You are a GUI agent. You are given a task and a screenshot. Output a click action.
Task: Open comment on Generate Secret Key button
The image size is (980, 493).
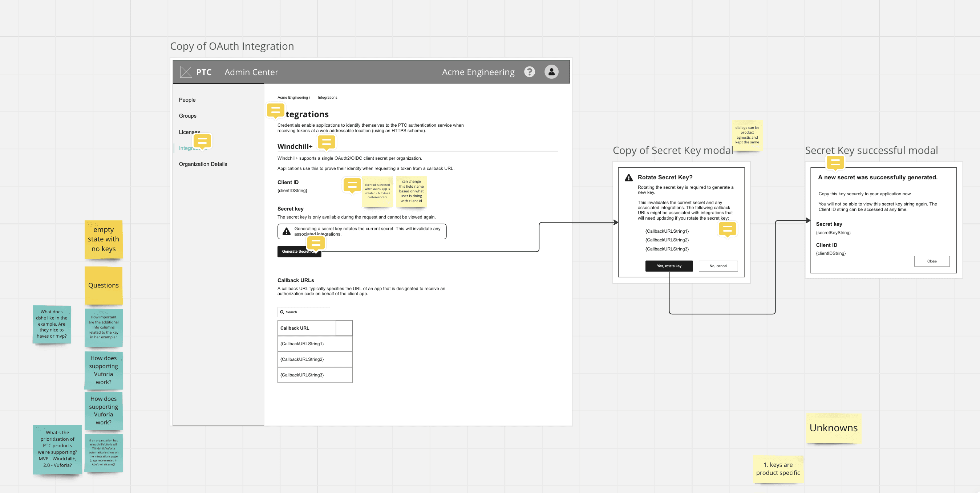(316, 243)
